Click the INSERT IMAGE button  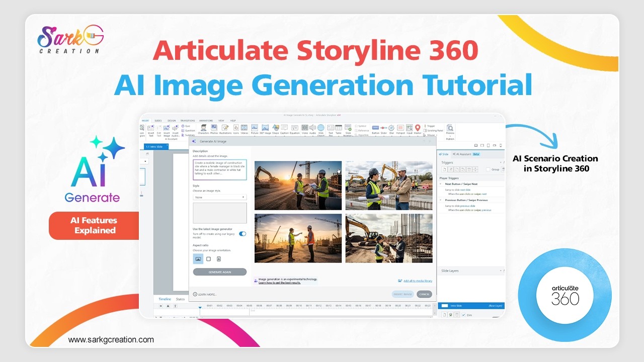coord(403,294)
